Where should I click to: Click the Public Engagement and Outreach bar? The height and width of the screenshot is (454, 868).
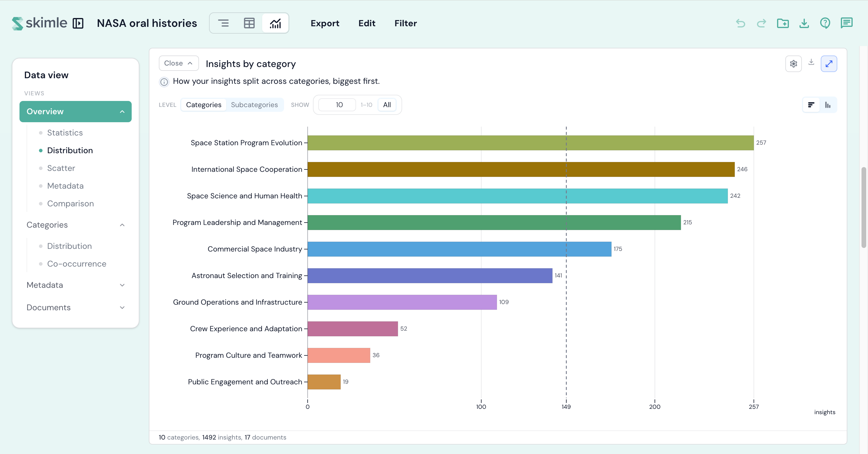point(324,382)
